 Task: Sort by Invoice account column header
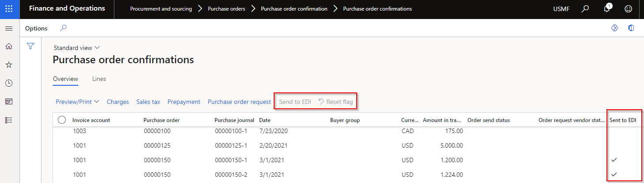(x=91, y=120)
